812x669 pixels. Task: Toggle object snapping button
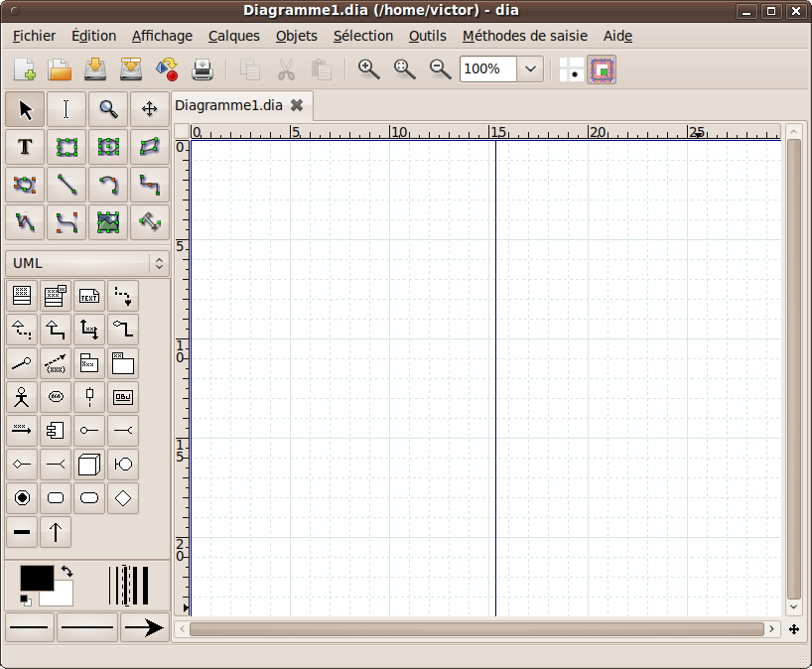pyautogui.click(x=602, y=69)
